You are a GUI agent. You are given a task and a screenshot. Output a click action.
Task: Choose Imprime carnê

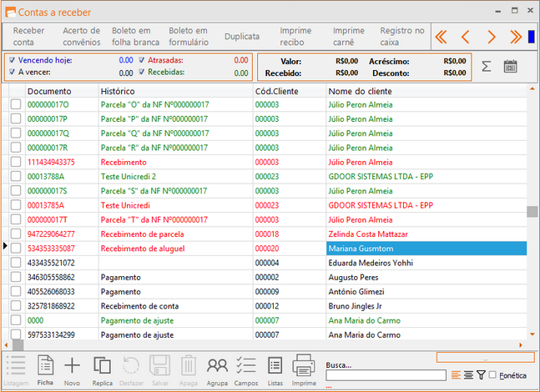click(349, 37)
